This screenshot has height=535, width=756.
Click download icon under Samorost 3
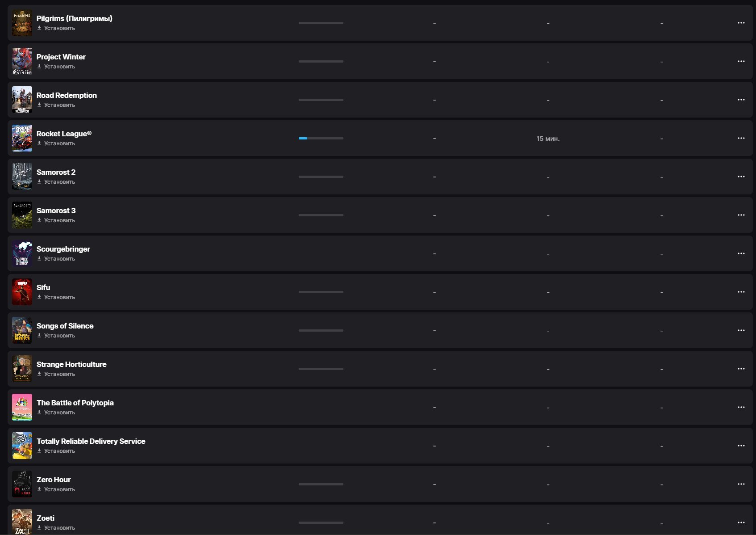[39, 220]
